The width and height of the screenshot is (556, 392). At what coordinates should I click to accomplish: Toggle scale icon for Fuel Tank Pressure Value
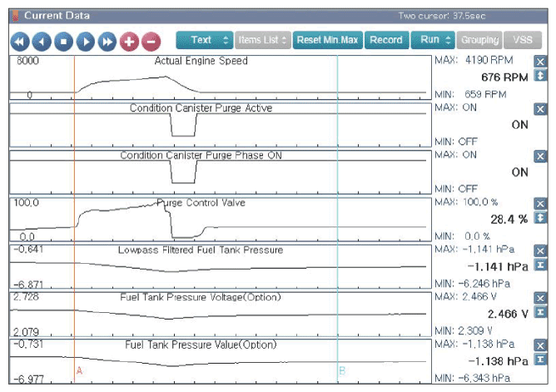coord(540,360)
